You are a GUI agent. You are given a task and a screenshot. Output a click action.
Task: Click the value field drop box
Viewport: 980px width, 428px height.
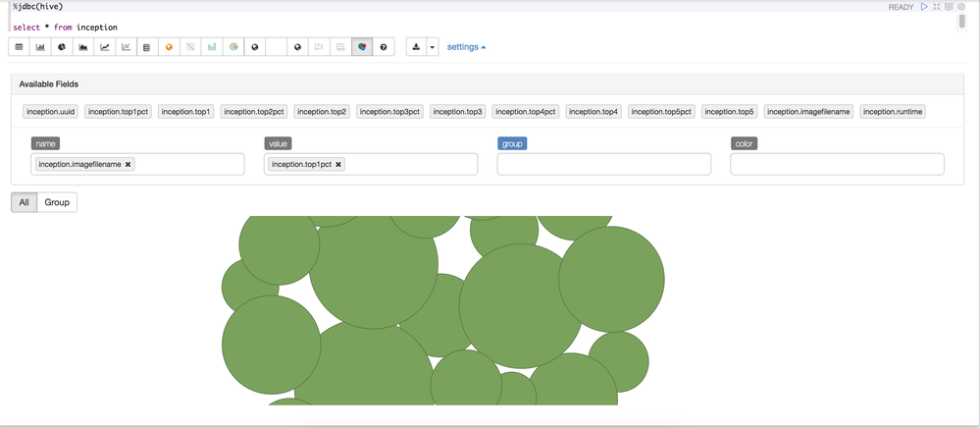[371, 165]
